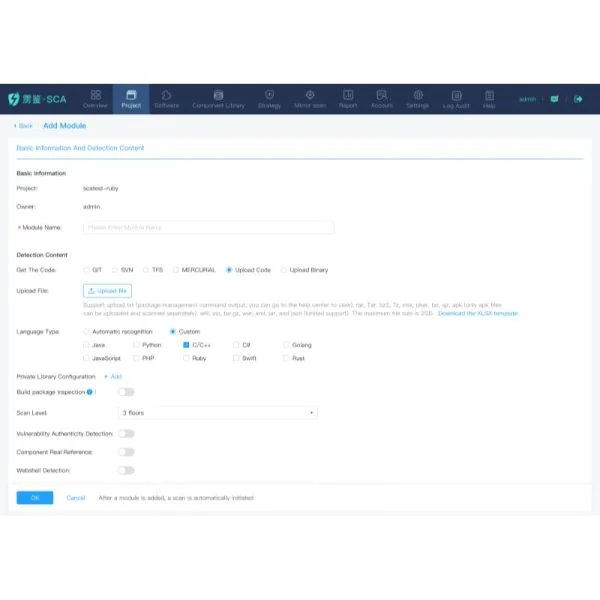
Task: Open the Component Library icon
Action: point(218,95)
